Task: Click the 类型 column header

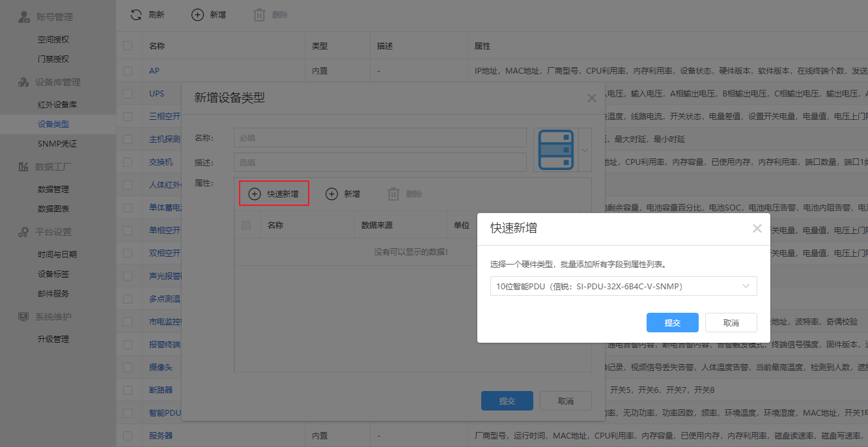Action: coord(320,46)
